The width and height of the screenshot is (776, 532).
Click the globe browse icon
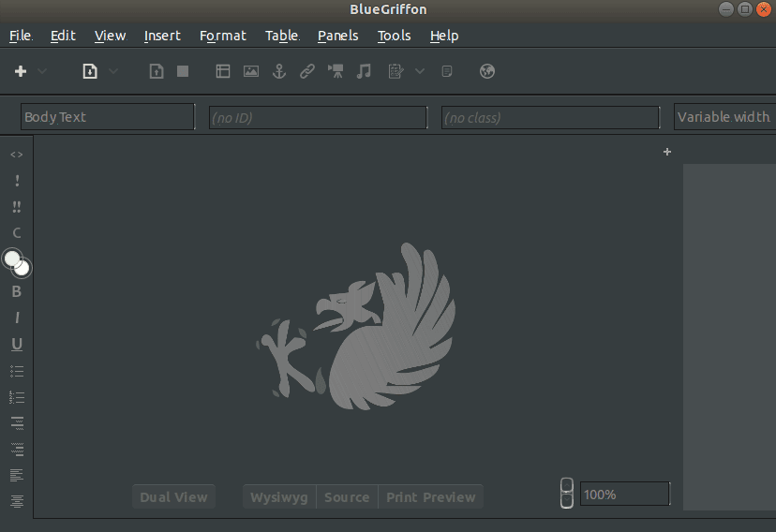point(486,71)
